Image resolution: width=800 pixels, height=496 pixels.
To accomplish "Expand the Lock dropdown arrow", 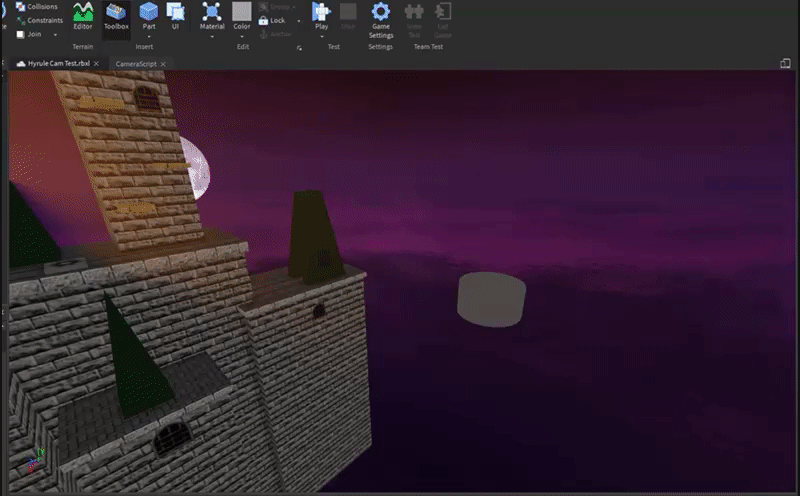I will [x=299, y=21].
